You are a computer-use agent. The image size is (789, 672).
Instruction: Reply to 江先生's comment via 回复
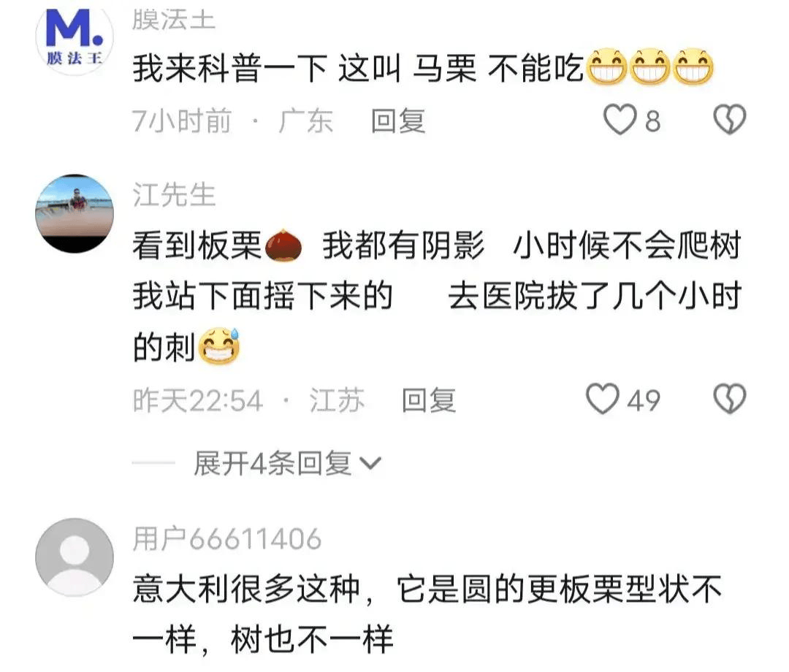(x=429, y=400)
